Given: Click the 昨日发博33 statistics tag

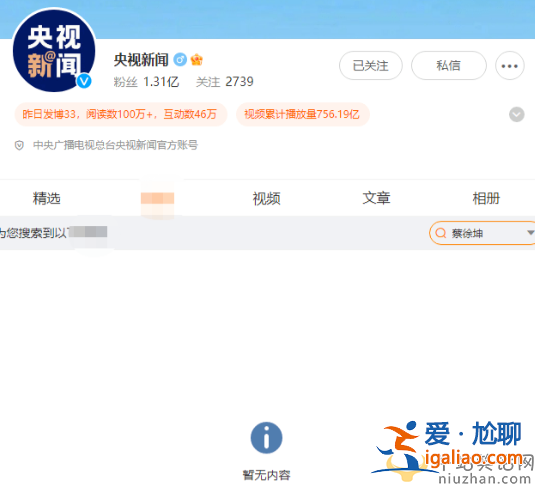Looking at the screenshot, I should coord(121,114).
